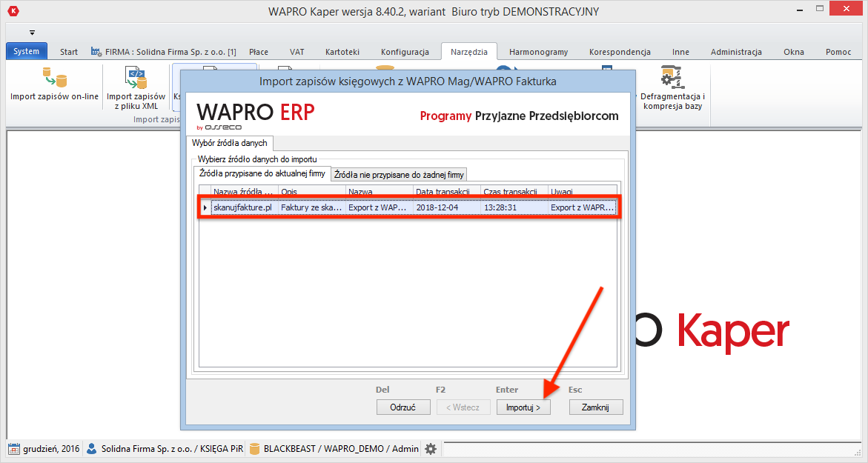This screenshot has height=463, width=868.
Task: Click the FIRMA icon in the ribbon
Action: click(x=96, y=52)
